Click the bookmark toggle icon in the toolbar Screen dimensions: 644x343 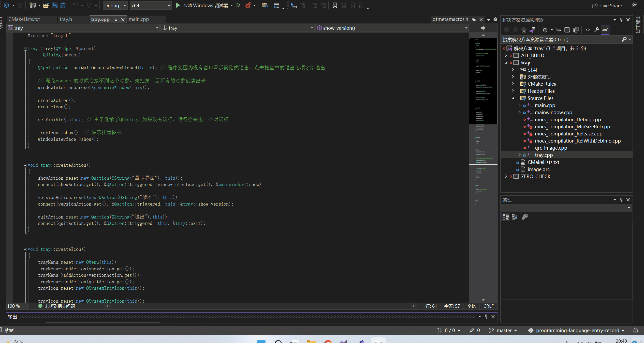click(335, 5)
